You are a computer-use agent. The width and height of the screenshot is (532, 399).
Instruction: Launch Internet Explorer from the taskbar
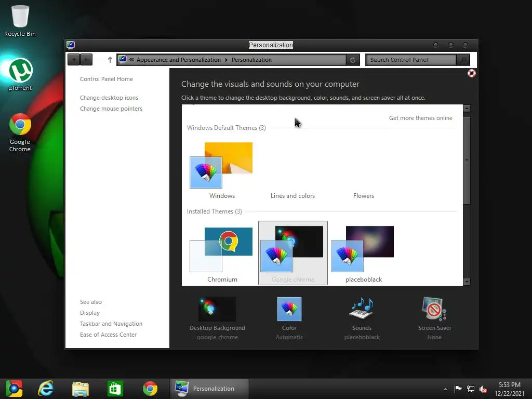(x=46, y=389)
